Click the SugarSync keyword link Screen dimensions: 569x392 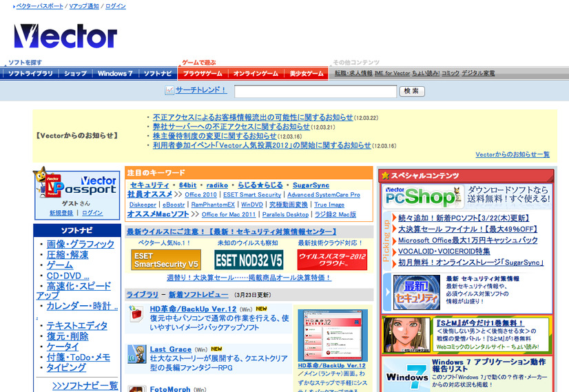pyautogui.click(x=311, y=185)
